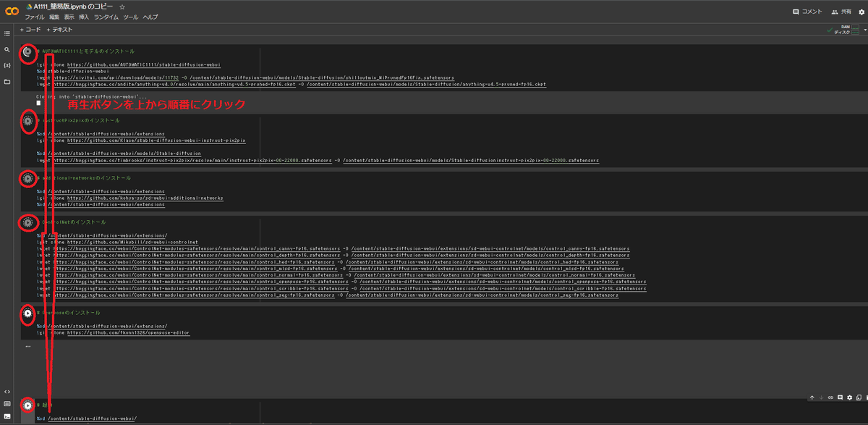Click the output text Cloning into 'stable-diffusion-webui'
The height and width of the screenshot is (425, 868).
point(91,96)
